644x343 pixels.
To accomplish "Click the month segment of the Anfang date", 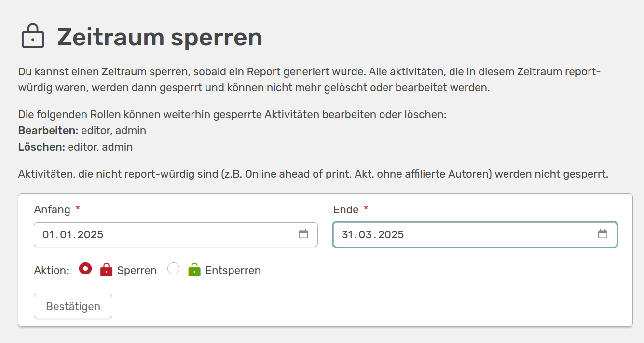I will pos(67,235).
